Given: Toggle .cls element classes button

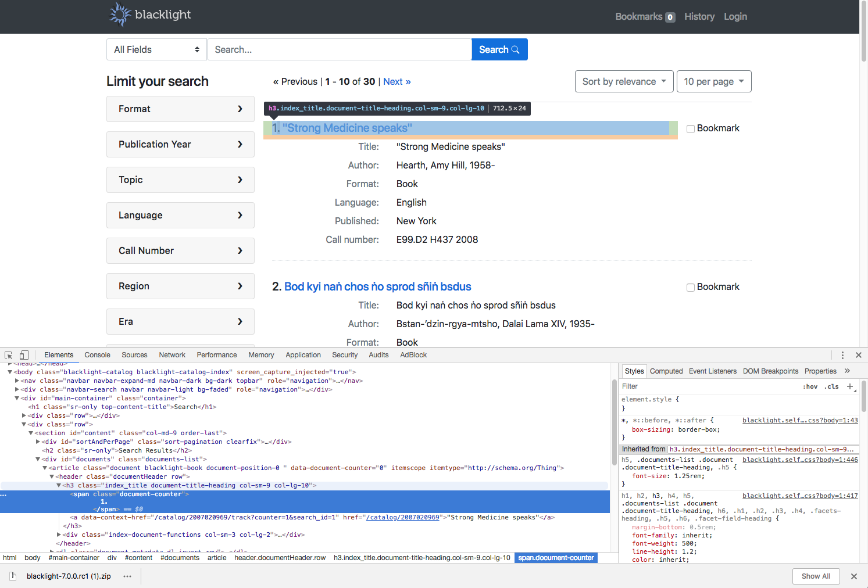Looking at the screenshot, I should (x=831, y=386).
